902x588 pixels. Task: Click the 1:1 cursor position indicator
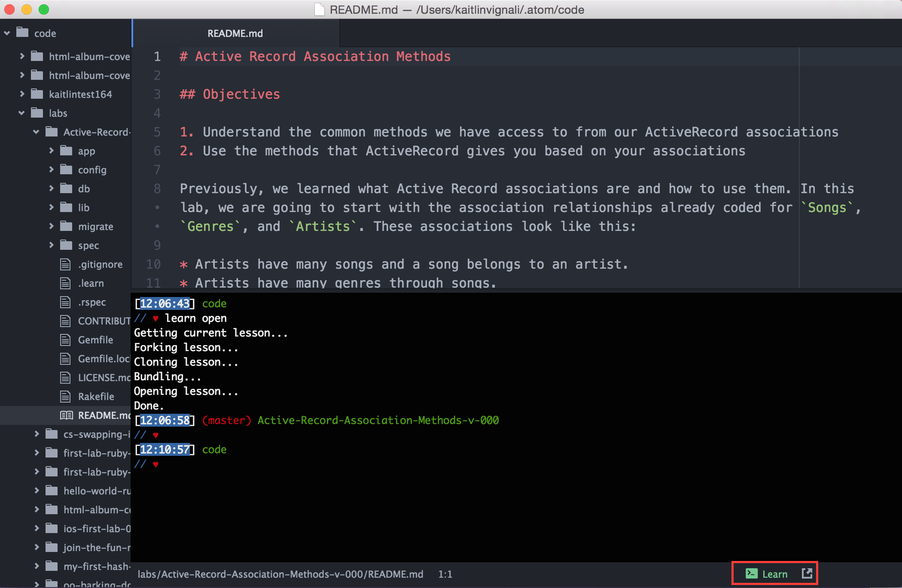pos(445,574)
